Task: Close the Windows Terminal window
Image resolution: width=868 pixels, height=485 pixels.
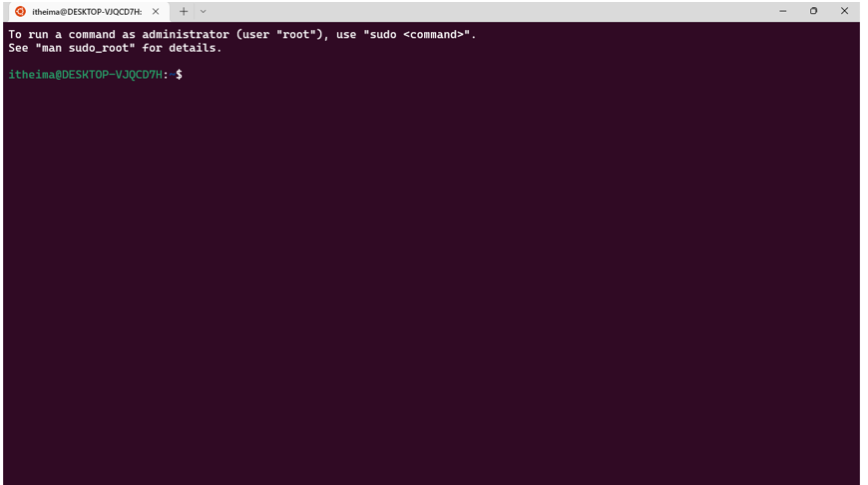Action: [x=844, y=11]
